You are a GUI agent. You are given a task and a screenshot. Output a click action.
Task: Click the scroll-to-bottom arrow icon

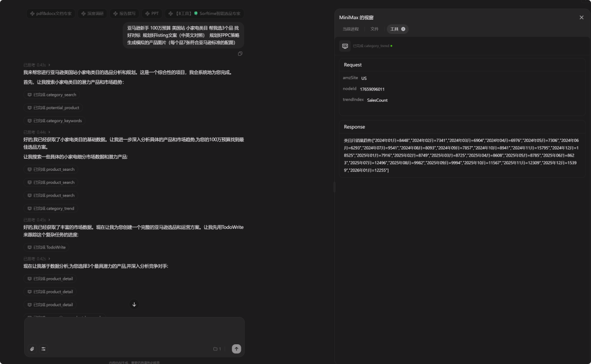[x=134, y=304]
